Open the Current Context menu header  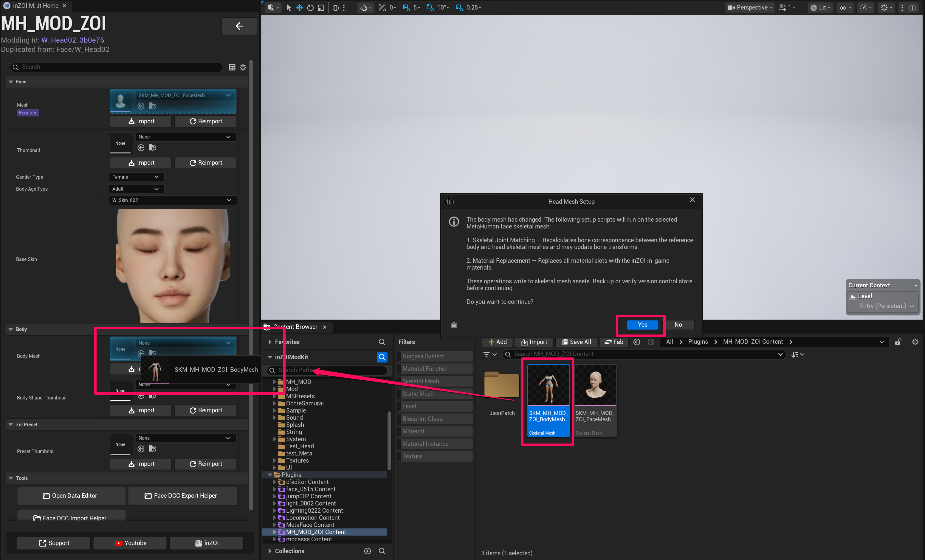click(883, 285)
